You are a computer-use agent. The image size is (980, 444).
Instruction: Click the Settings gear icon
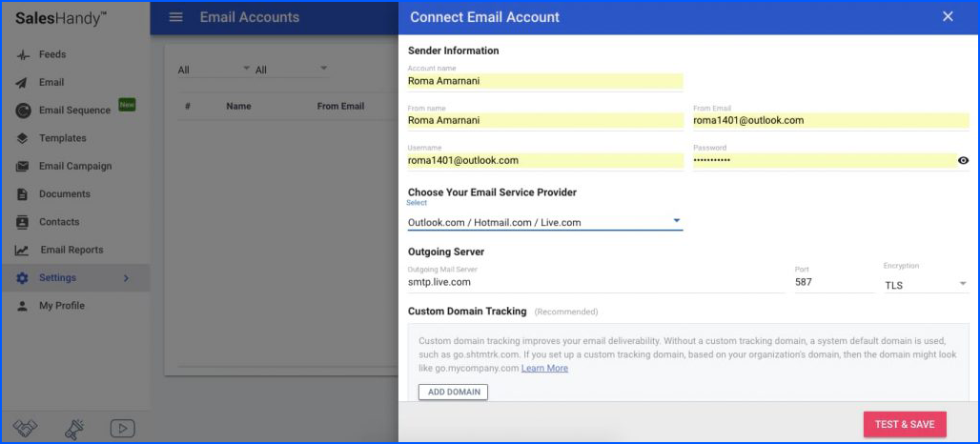(23, 278)
